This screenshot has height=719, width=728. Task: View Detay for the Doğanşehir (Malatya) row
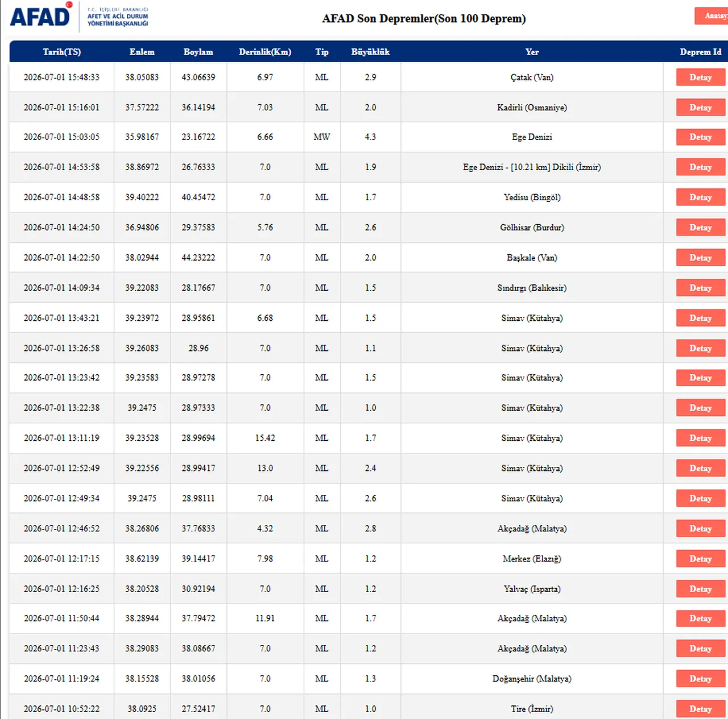click(701, 679)
